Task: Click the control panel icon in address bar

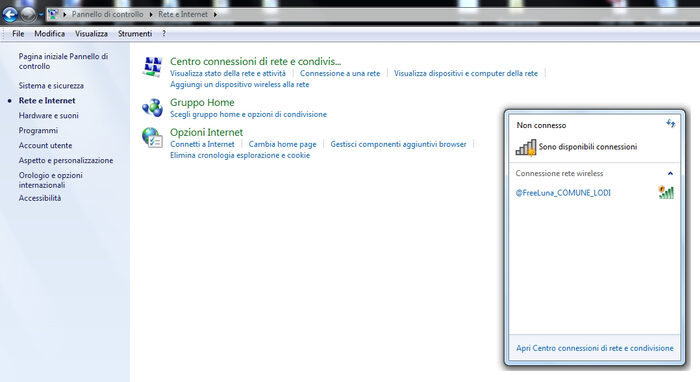Action: (x=53, y=14)
